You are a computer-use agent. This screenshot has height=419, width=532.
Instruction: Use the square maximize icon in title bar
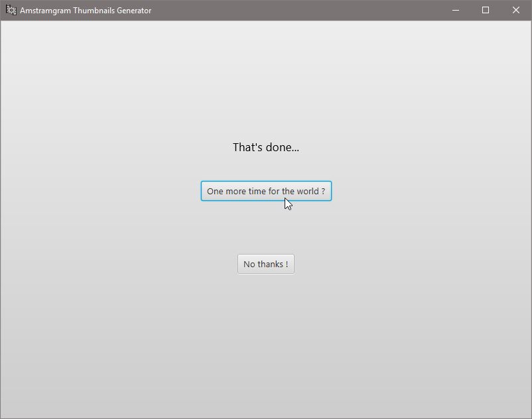[486, 10]
